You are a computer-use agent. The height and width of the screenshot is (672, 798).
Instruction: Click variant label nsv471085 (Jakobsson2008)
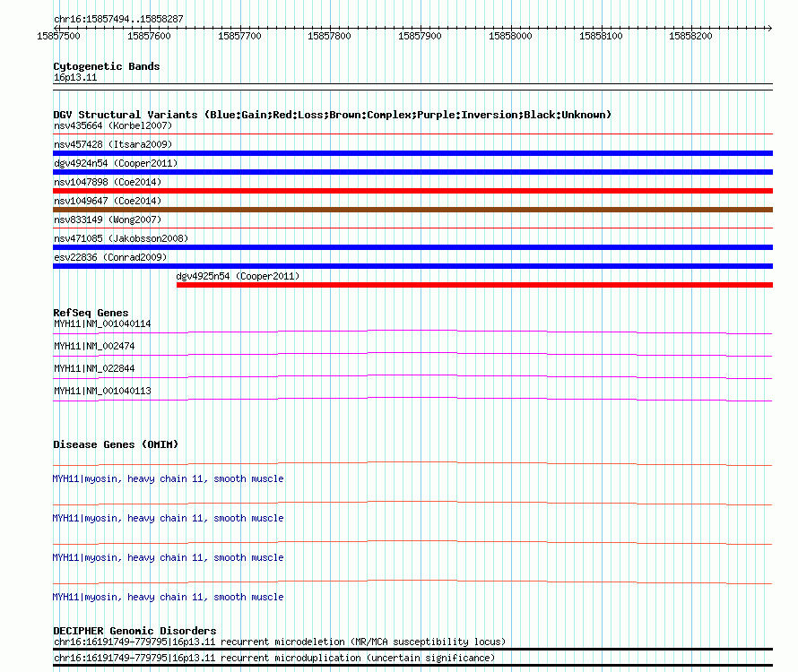coord(121,238)
